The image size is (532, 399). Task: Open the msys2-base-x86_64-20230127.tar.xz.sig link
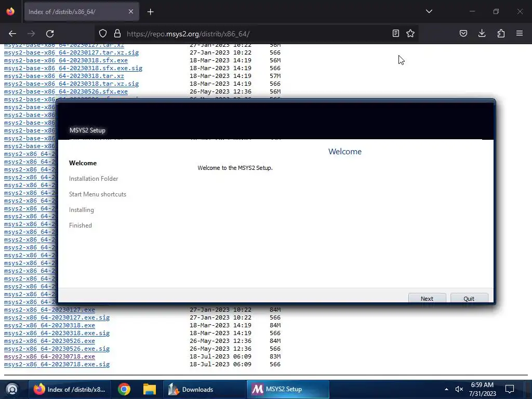click(71, 52)
